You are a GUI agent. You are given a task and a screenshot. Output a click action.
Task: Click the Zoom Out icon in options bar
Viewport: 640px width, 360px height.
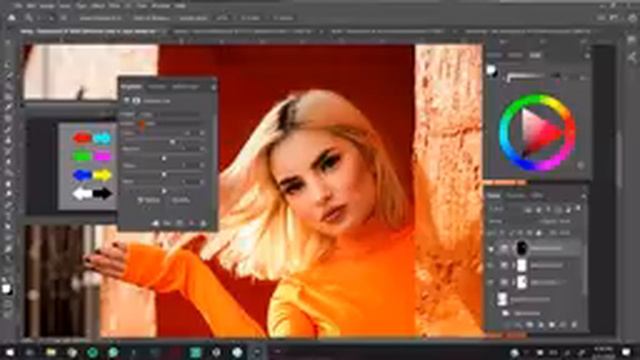coord(64,18)
